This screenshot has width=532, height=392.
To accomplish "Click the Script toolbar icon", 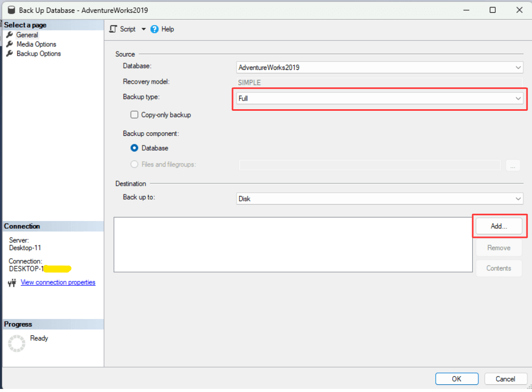I will pyautogui.click(x=113, y=29).
